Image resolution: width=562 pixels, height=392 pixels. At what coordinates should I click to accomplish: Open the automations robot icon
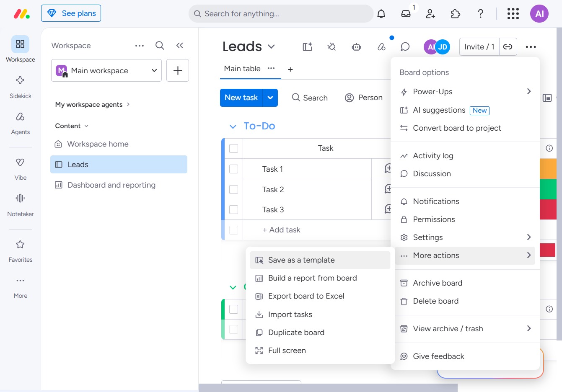tap(356, 47)
